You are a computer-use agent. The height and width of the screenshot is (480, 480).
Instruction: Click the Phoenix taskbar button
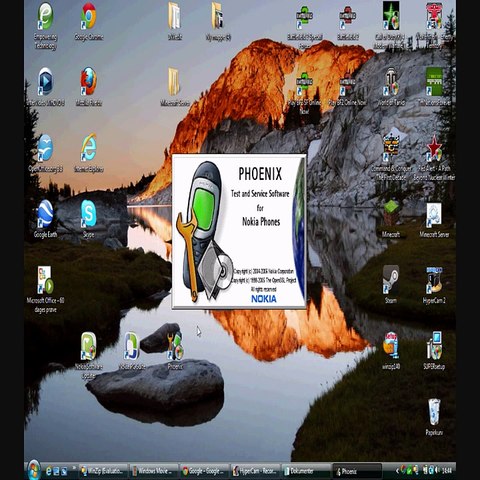coord(357,471)
